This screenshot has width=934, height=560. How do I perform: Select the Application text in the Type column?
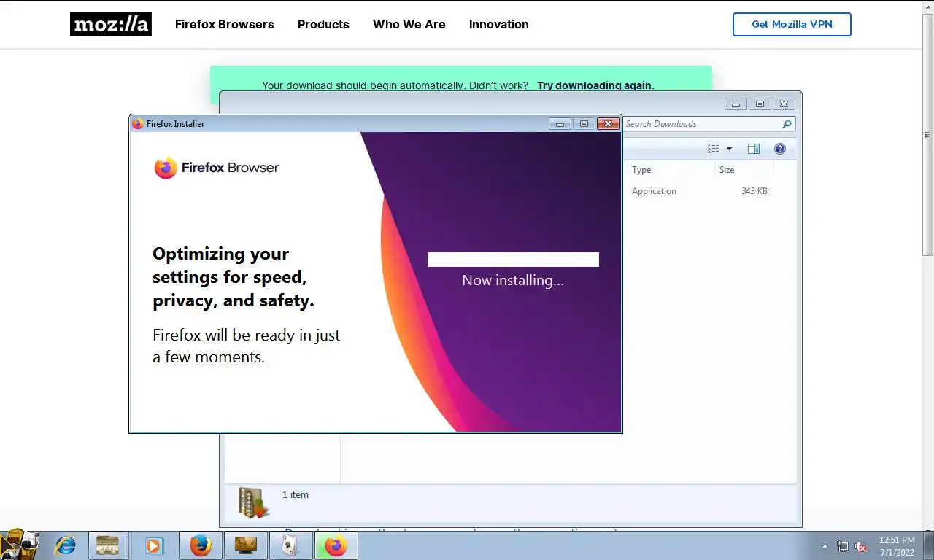654,191
